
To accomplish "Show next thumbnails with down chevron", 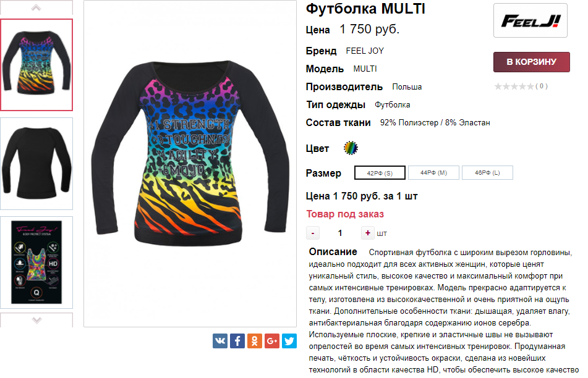I will [x=36, y=320].
